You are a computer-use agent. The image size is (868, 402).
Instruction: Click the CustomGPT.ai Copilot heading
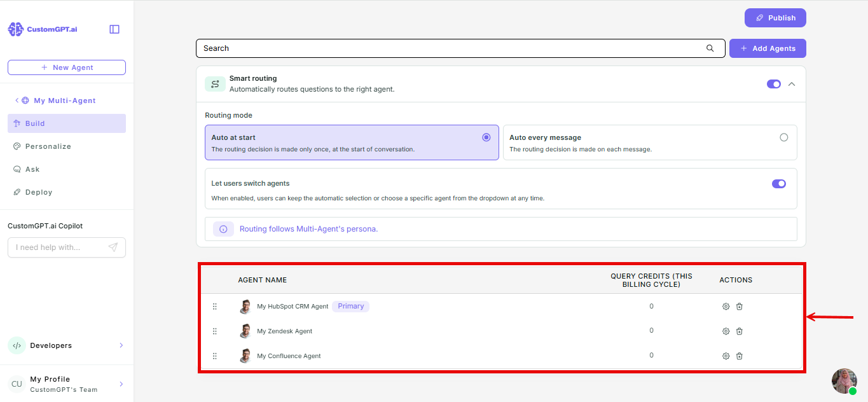[45, 226]
